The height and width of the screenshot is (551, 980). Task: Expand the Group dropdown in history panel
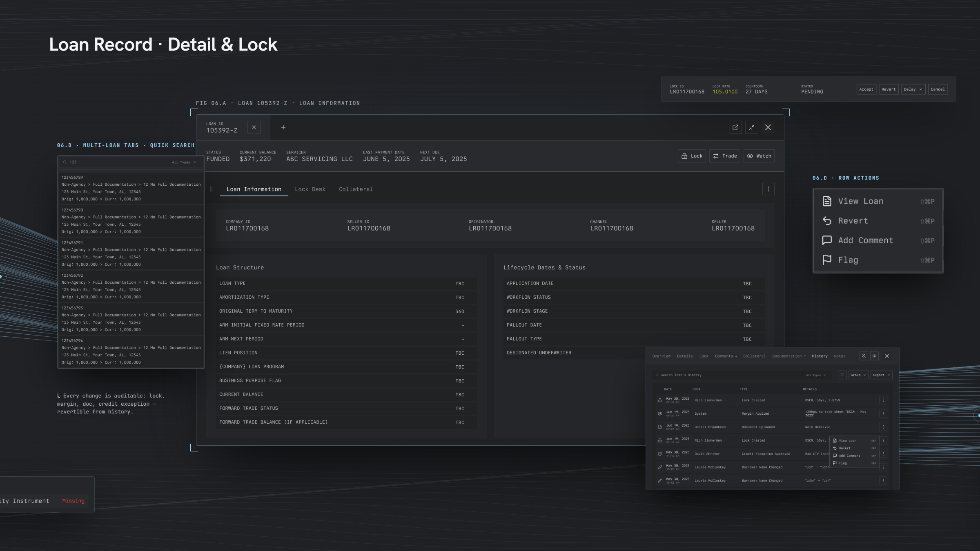[x=858, y=375]
